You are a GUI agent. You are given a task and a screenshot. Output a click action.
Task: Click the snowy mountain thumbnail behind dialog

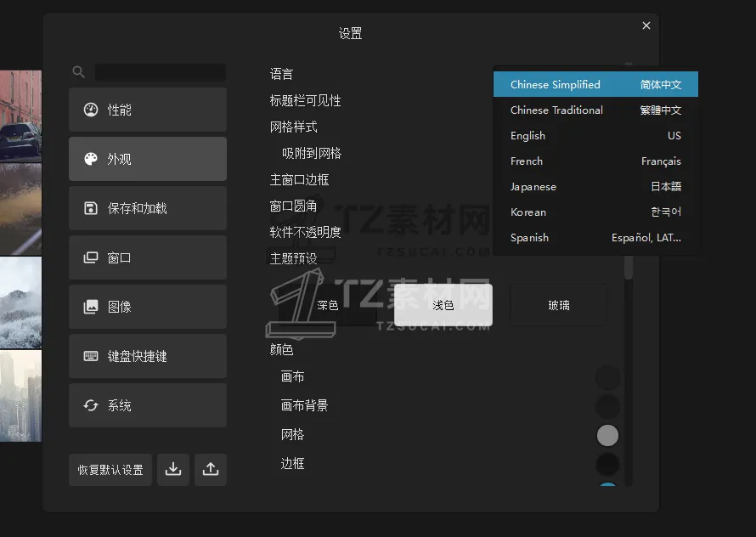pyautogui.click(x=20, y=302)
